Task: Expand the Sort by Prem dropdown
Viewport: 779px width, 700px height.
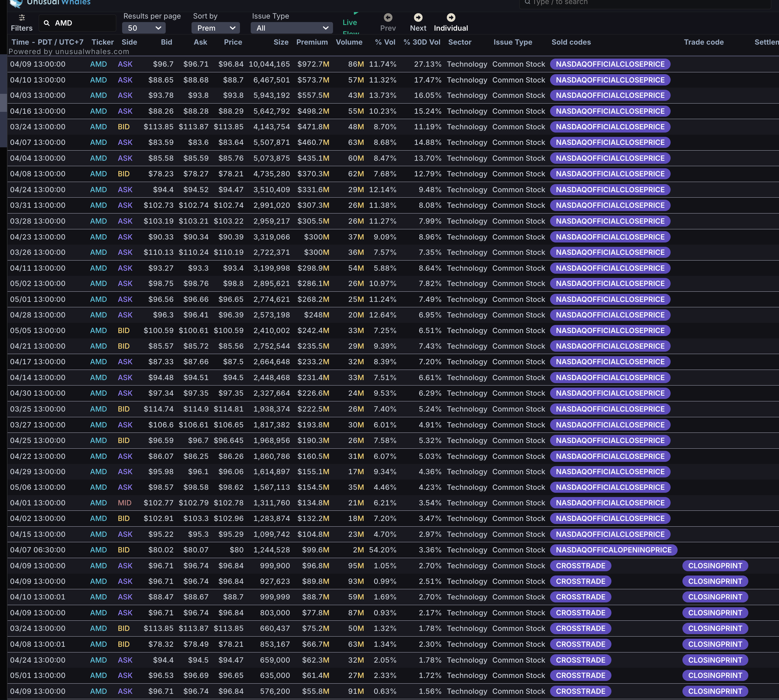Action: click(x=215, y=28)
